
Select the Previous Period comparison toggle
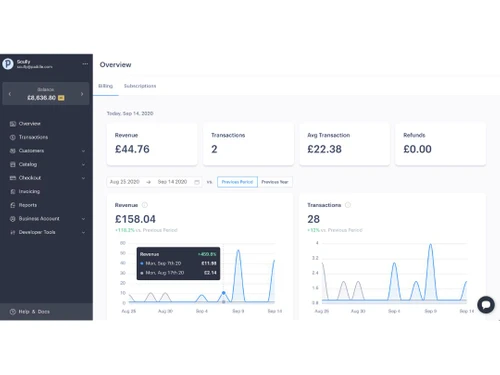point(237,182)
